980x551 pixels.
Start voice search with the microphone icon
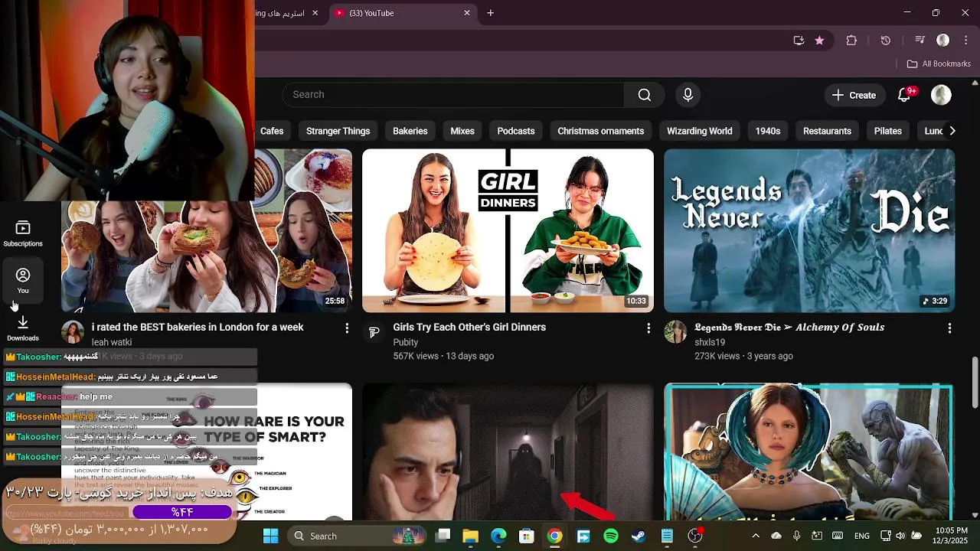pyautogui.click(x=688, y=95)
